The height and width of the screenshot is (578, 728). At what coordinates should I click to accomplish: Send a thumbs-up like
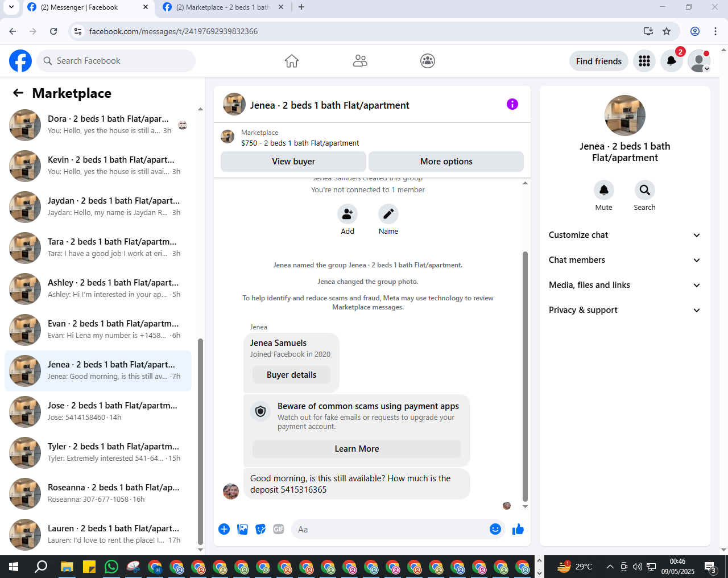(x=518, y=530)
